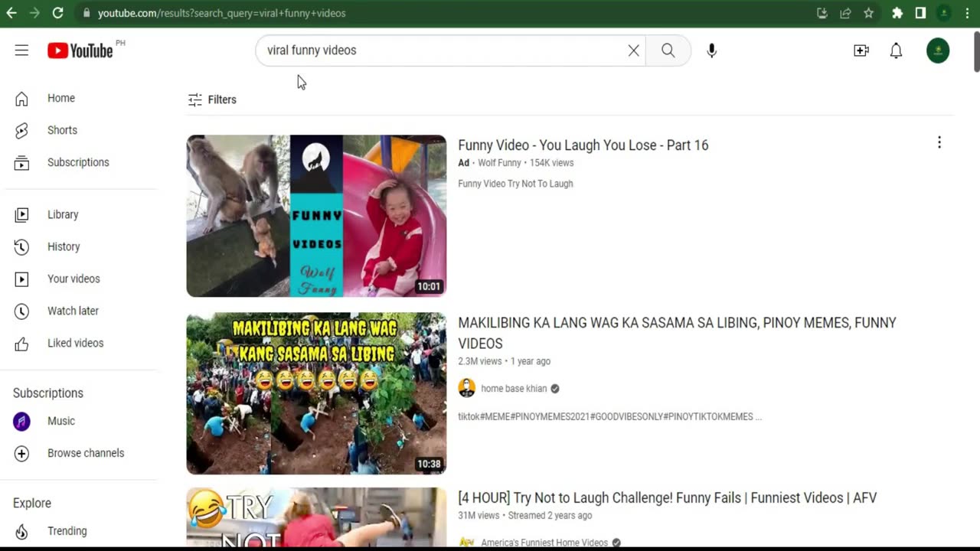
Task: Click the install/download icon in address bar
Action: point(822,13)
